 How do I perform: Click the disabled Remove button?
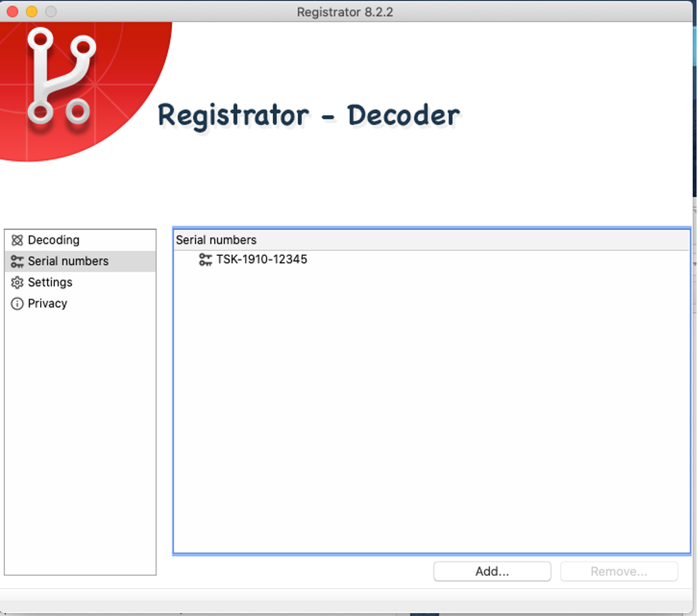click(619, 571)
